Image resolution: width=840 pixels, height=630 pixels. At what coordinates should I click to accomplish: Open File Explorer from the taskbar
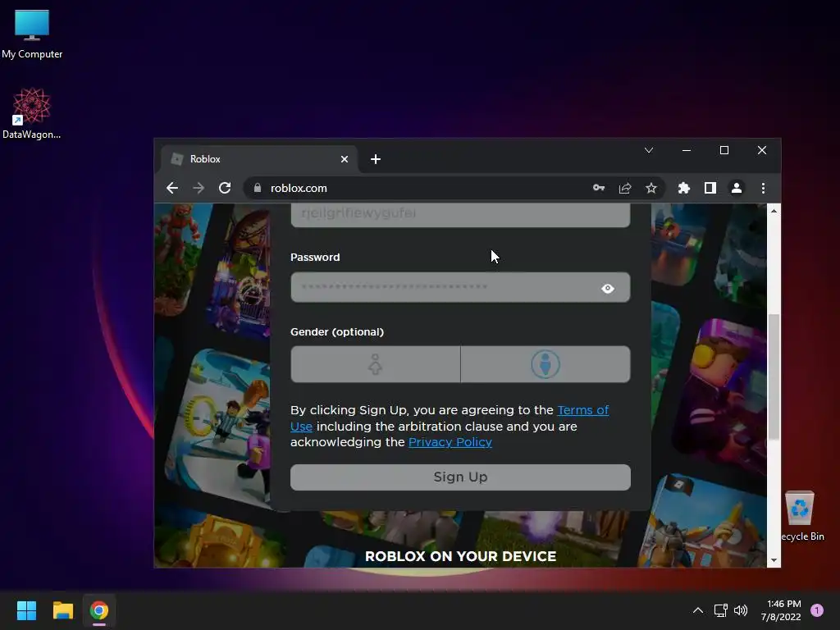(x=62, y=610)
